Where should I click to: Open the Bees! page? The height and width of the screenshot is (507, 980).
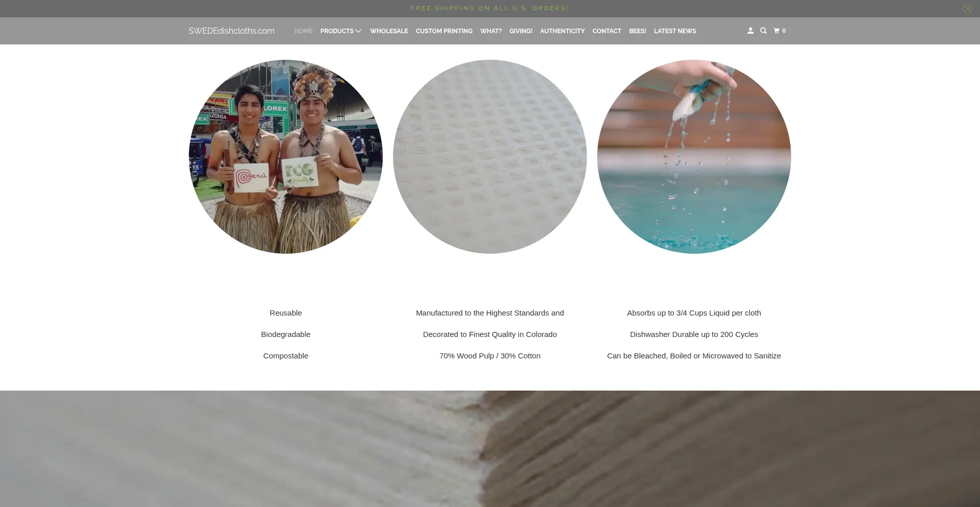tap(637, 31)
